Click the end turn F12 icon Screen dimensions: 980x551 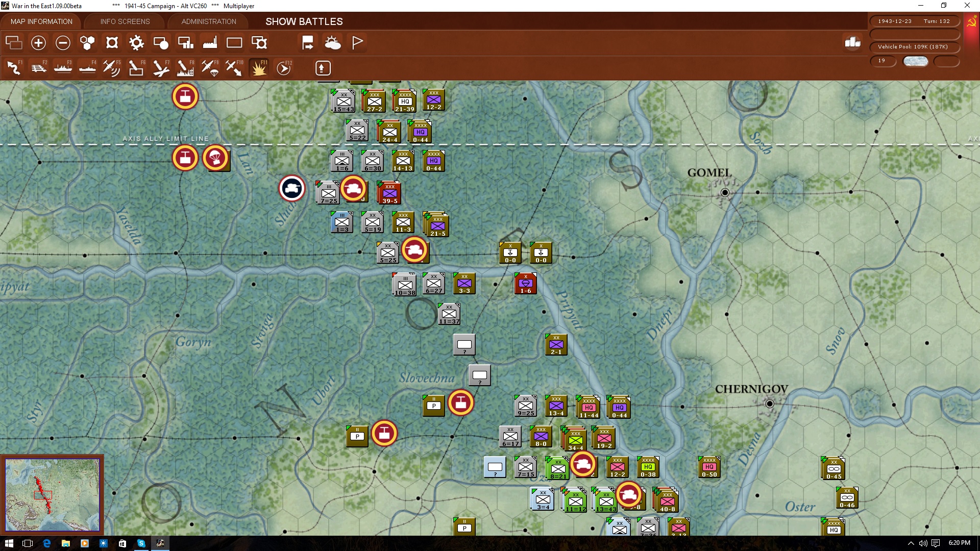[284, 68]
